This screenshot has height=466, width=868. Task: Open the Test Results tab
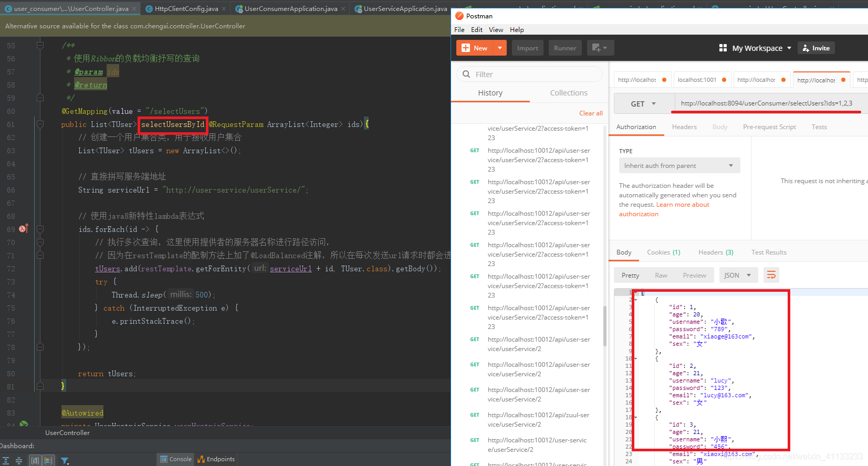click(x=769, y=252)
